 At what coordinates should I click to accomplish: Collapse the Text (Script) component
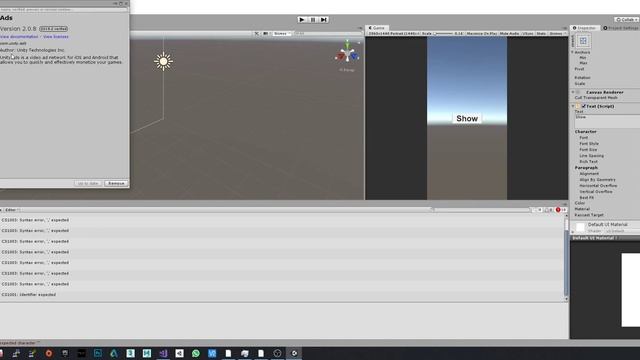(x=573, y=106)
